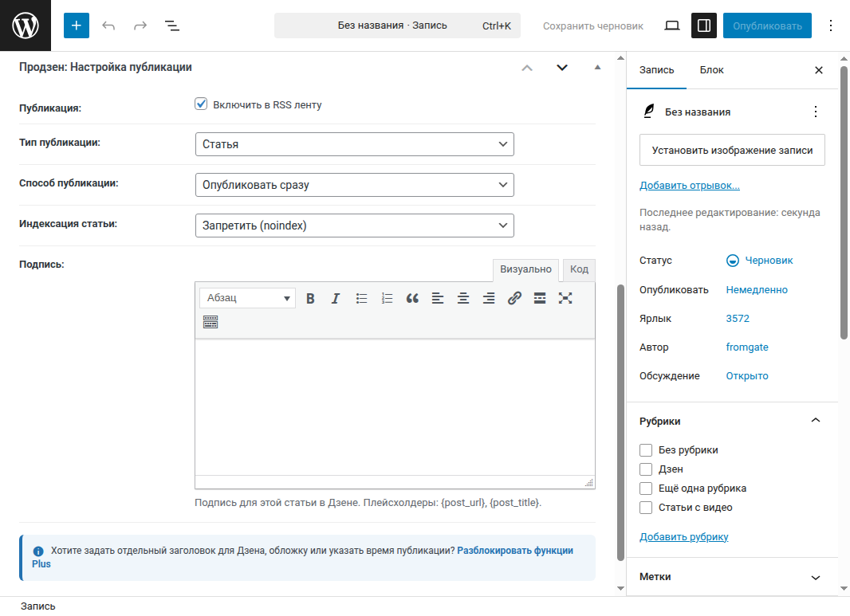Open the WordPress logo menu
Screen dimensions: 850x616
click(26, 26)
